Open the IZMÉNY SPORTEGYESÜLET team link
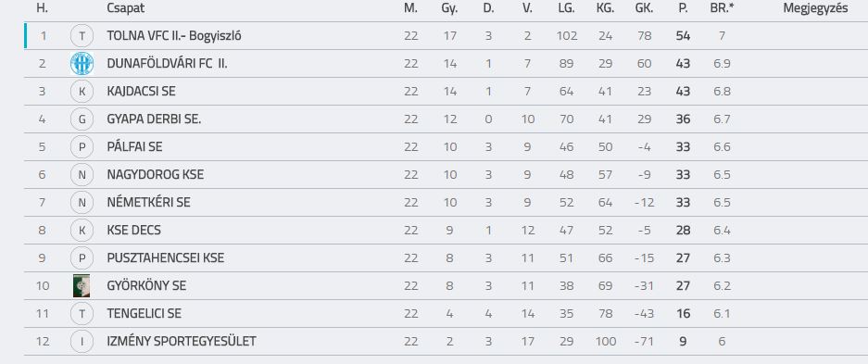The width and height of the screenshot is (868, 364). point(182,342)
